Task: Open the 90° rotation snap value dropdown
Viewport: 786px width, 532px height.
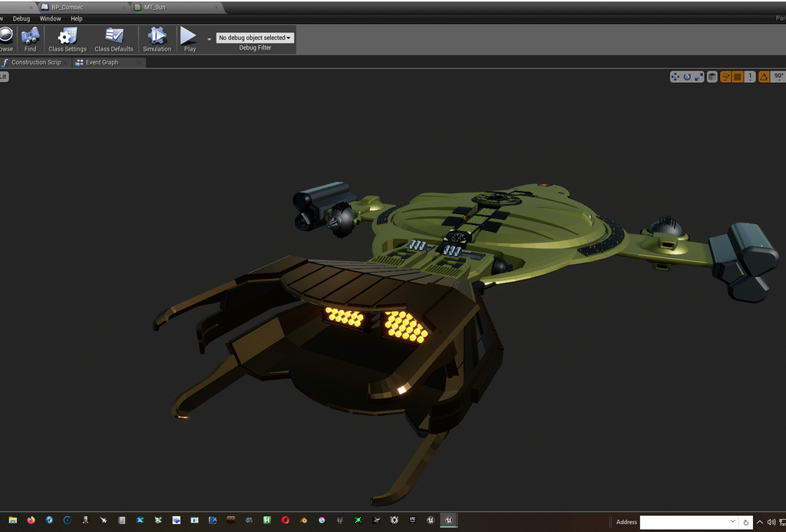Action: point(778,77)
